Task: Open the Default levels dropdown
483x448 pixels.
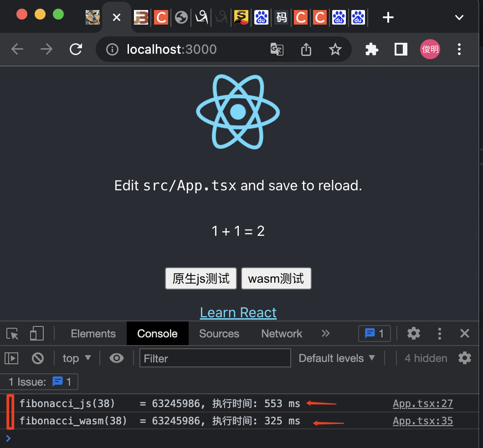Action: click(x=337, y=358)
